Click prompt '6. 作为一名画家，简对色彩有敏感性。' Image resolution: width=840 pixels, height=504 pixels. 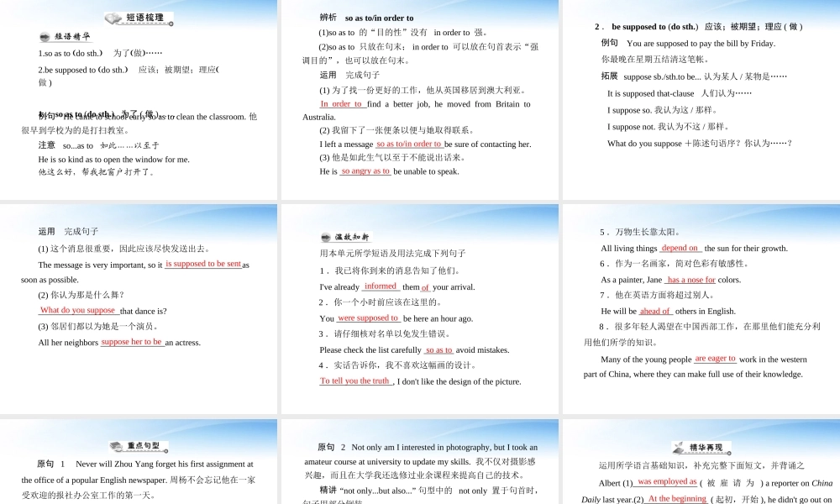tap(674, 264)
